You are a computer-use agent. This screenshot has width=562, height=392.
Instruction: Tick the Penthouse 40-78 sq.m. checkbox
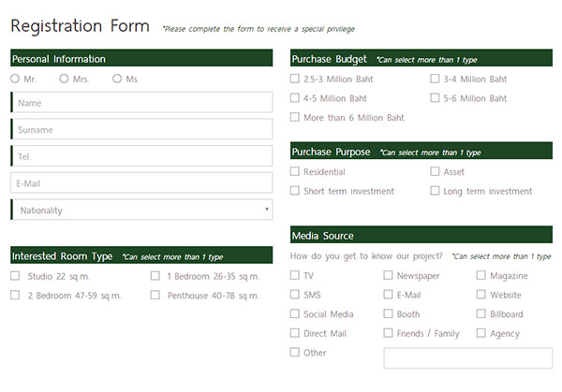(155, 296)
